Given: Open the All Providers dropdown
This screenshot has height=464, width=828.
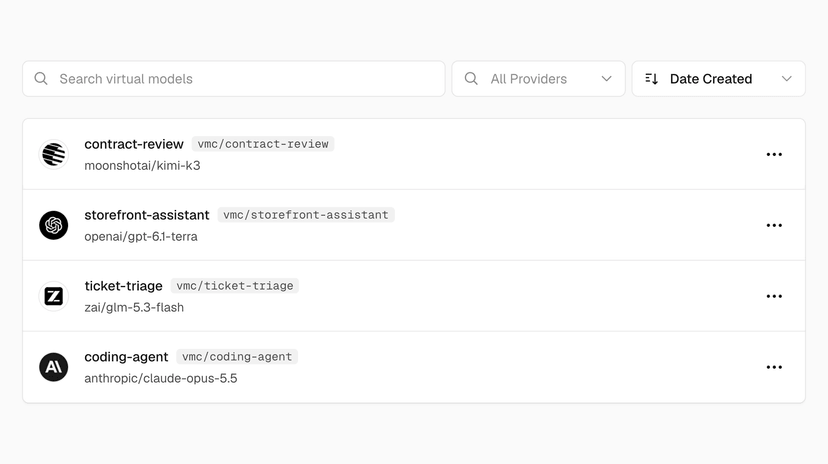Looking at the screenshot, I should click(x=539, y=79).
